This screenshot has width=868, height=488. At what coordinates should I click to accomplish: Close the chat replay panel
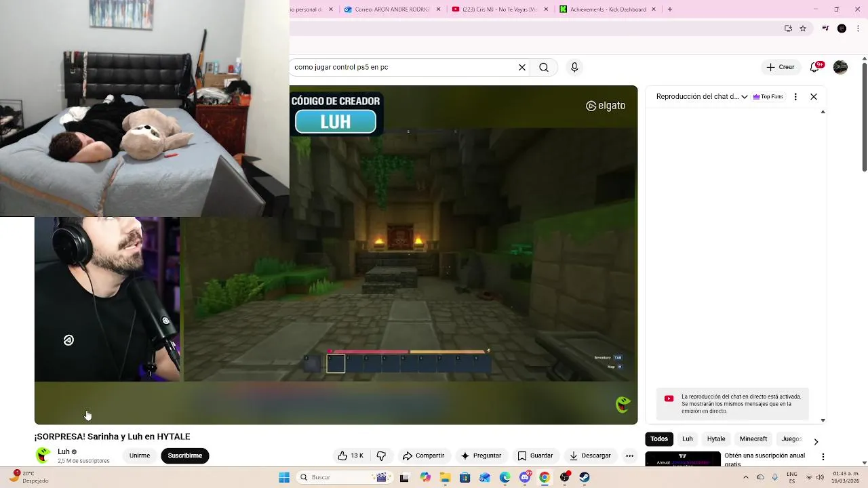[x=814, y=97]
